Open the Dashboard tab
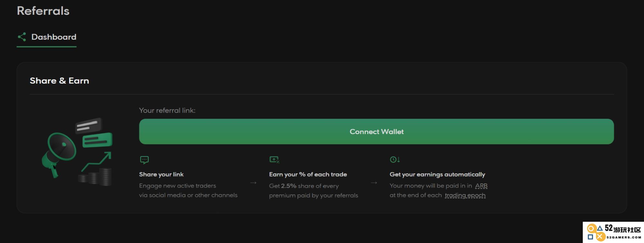 pos(47,37)
